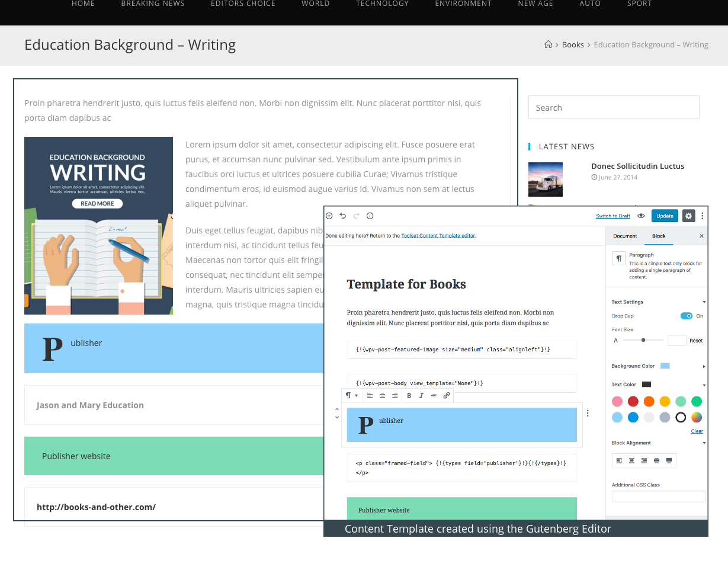The width and height of the screenshot is (728, 564).
Task: Open the Donec Sollicitudin Luctus article link
Action: tap(637, 166)
